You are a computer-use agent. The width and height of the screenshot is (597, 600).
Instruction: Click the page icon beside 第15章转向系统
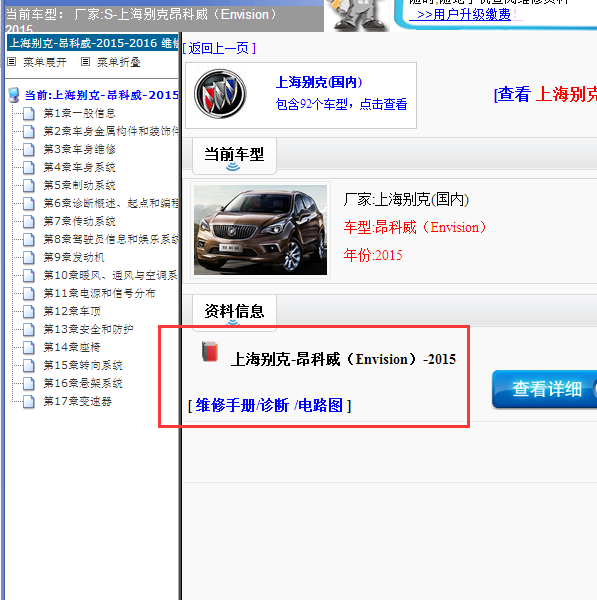[29, 365]
